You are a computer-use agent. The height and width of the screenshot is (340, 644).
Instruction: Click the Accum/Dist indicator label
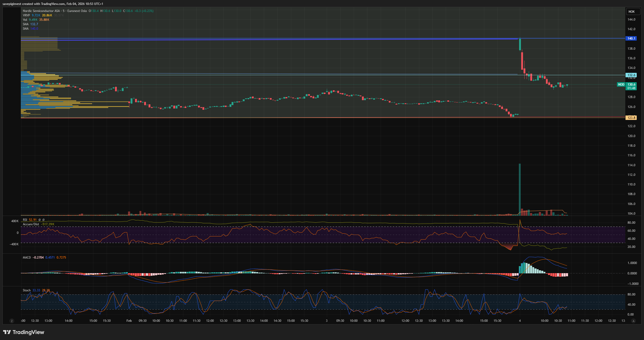click(x=31, y=224)
